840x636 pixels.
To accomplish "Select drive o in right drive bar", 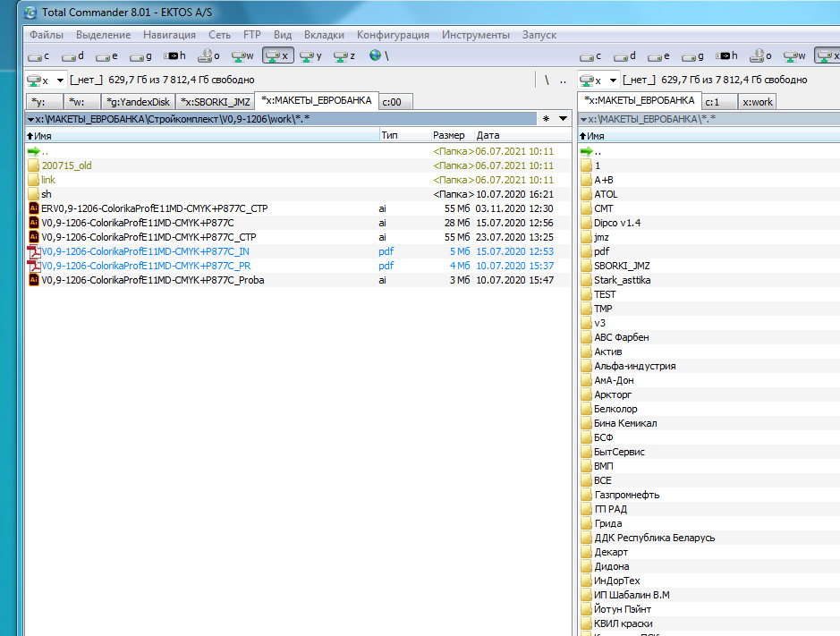I will click(x=760, y=55).
